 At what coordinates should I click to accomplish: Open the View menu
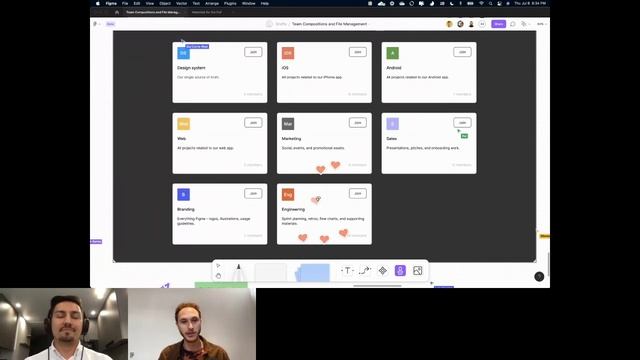coord(150,3)
